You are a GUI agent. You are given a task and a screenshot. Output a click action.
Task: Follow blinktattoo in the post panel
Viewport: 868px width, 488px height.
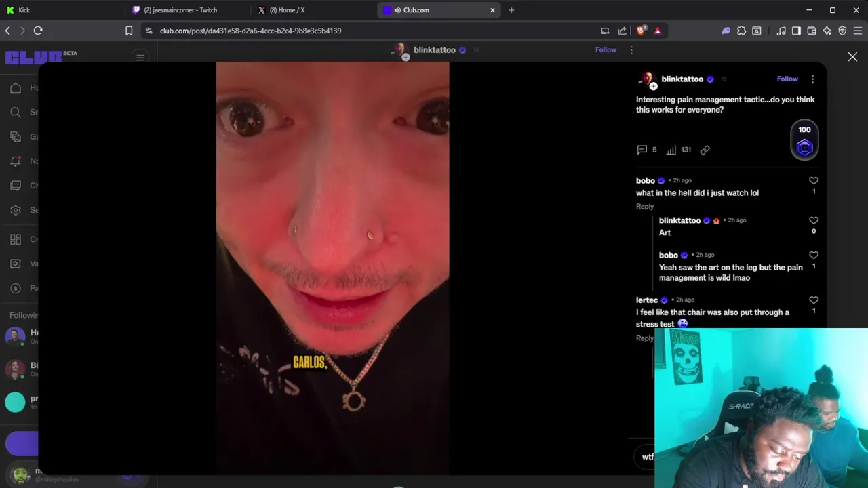tap(787, 79)
